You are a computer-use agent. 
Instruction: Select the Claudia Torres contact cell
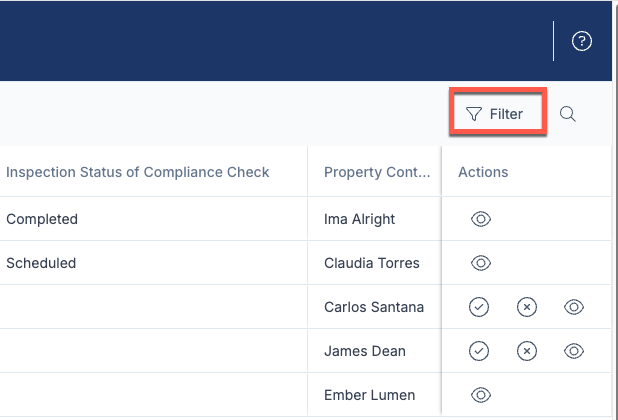[x=374, y=263]
